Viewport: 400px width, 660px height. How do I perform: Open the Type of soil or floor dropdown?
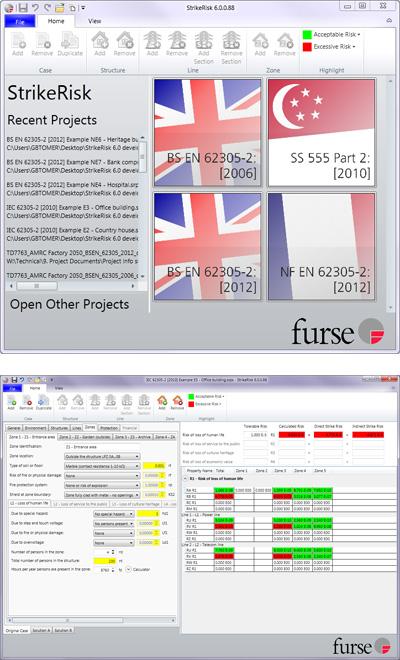[102, 466]
